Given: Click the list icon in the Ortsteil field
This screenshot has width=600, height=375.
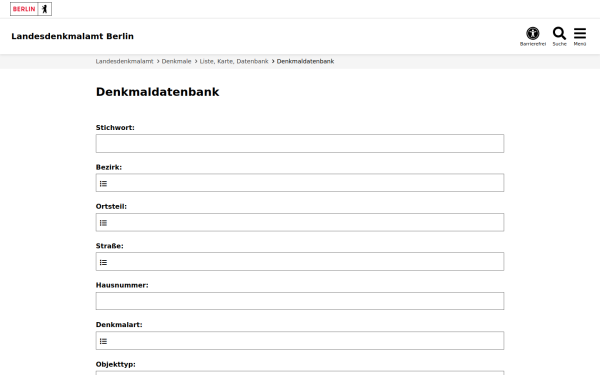Looking at the screenshot, I should point(103,223).
